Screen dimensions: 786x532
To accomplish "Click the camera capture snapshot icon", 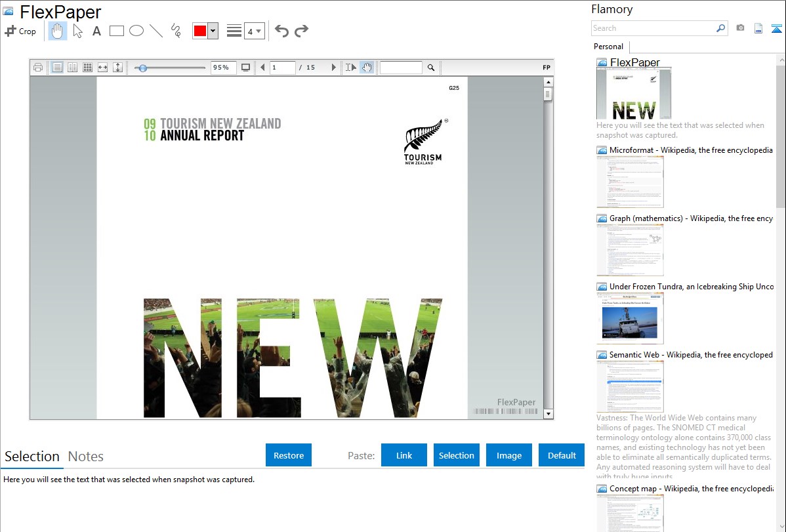I will coord(740,28).
